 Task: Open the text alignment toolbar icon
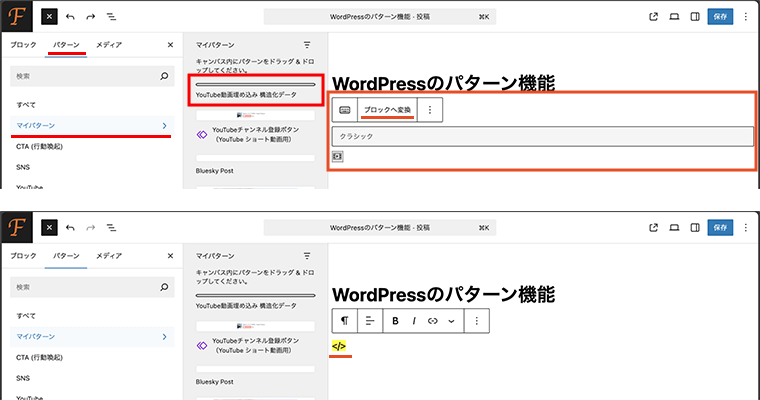pyautogui.click(x=370, y=321)
